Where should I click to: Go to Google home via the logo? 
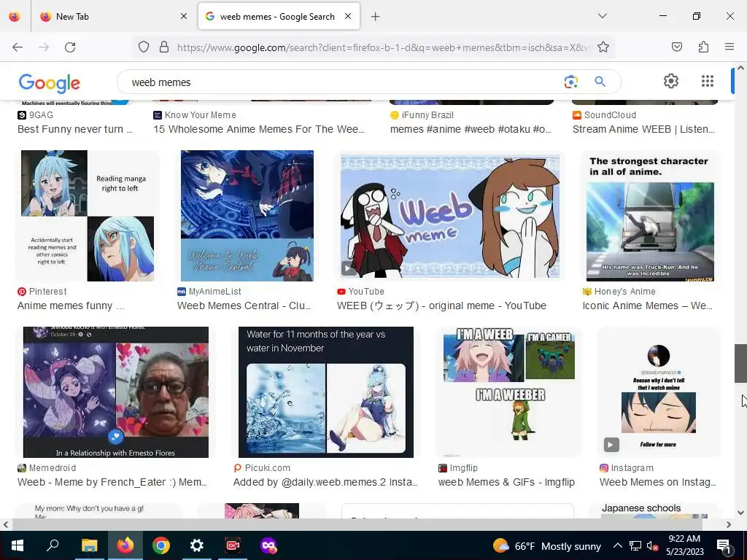pos(50,83)
